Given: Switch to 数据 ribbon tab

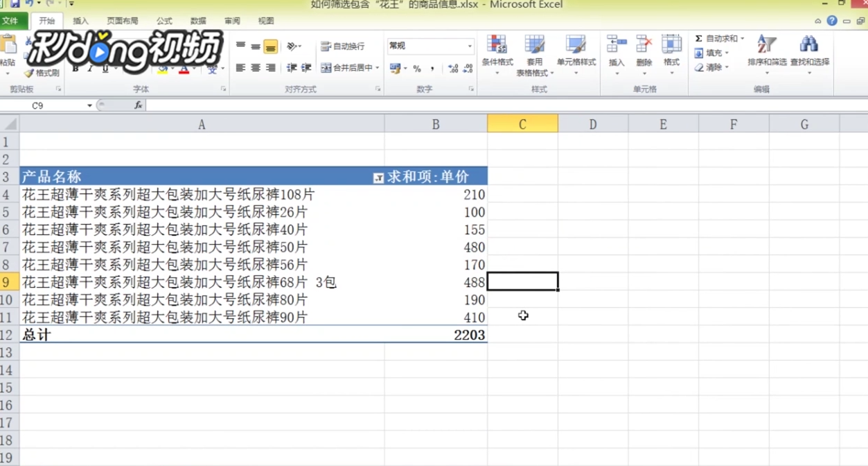Looking at the screenshot, I should [198, 21].
